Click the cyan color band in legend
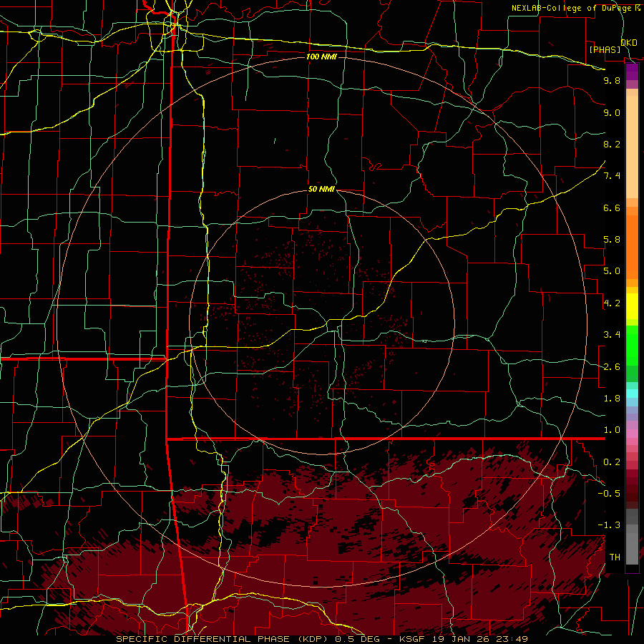Viewport: 644px width, 644px height. 632,394
